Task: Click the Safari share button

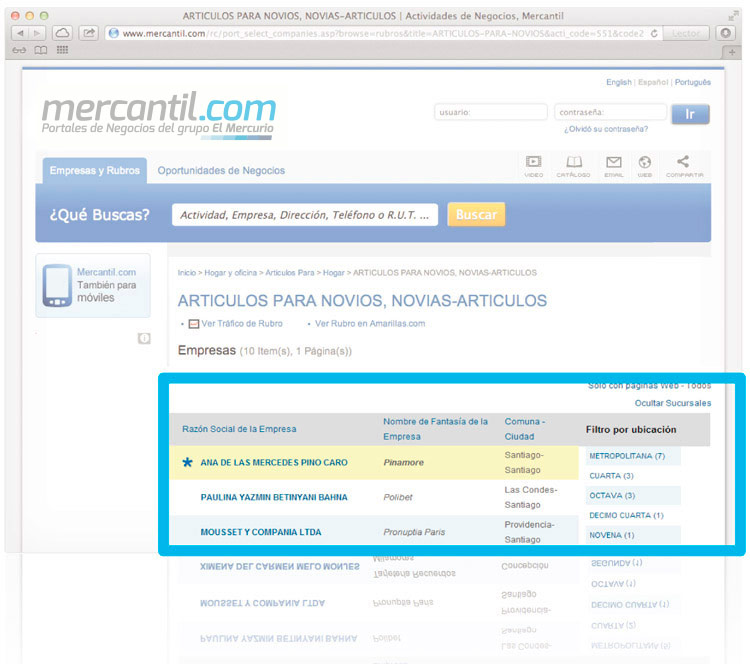Action: click(89, 33)
